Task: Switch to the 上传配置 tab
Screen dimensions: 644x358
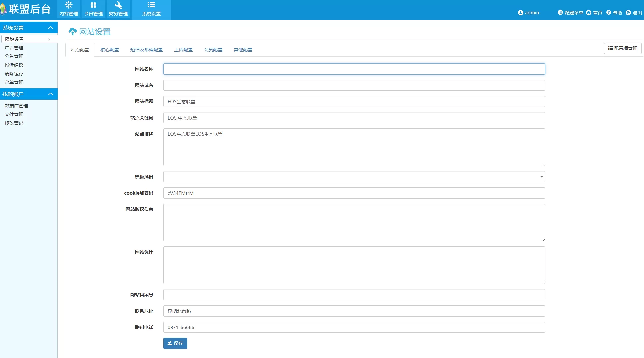Action: tap(183, 50)
